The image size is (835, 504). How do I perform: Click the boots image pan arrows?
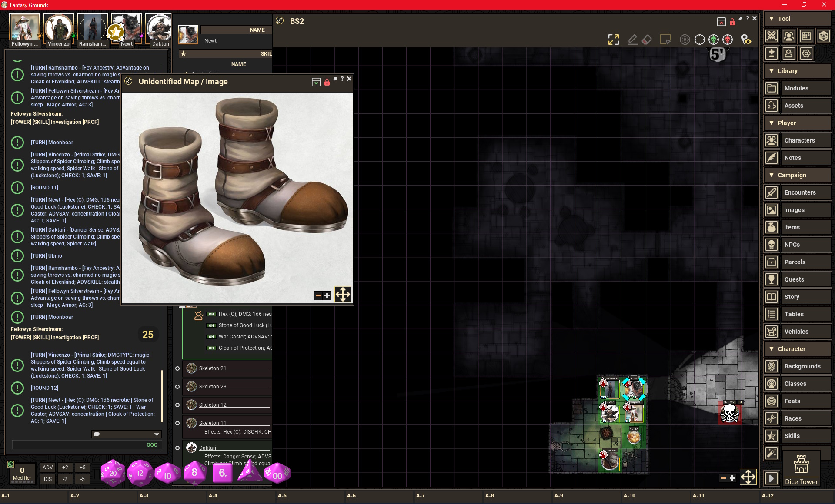pyautogui.click(x=343, y=295)
